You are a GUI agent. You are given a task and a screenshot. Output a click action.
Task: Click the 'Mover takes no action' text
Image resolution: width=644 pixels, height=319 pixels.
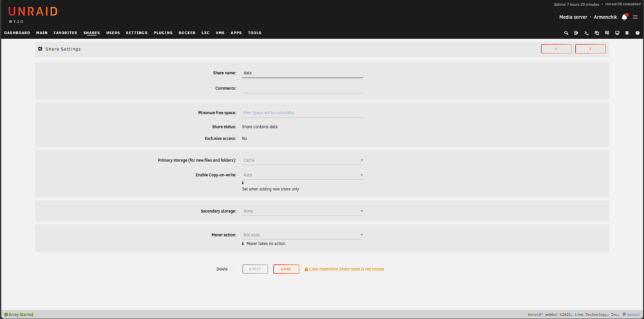[x=266, y=244]
